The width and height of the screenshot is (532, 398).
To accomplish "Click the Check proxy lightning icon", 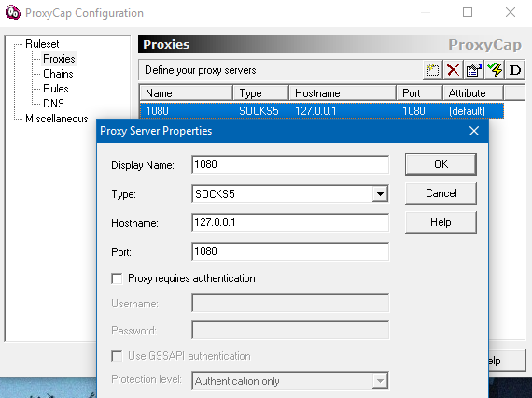I will point(495,70).
